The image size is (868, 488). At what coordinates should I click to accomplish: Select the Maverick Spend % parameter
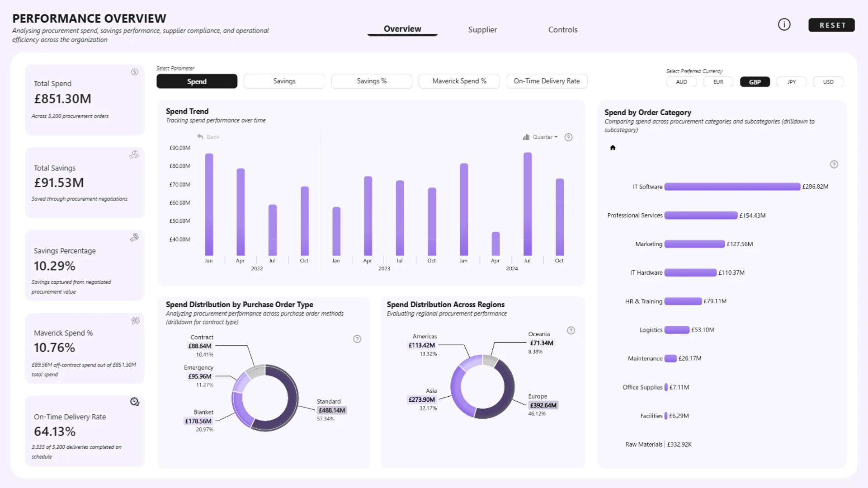point(459,81)
